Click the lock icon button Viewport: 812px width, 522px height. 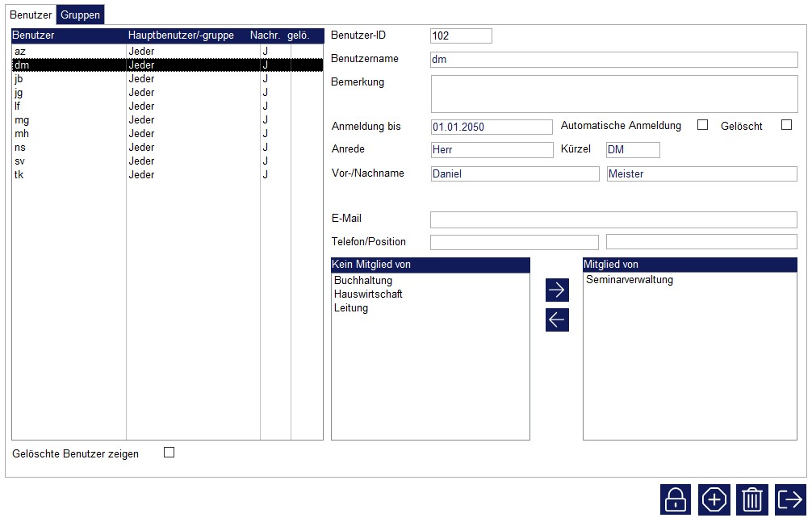point(676,500)
